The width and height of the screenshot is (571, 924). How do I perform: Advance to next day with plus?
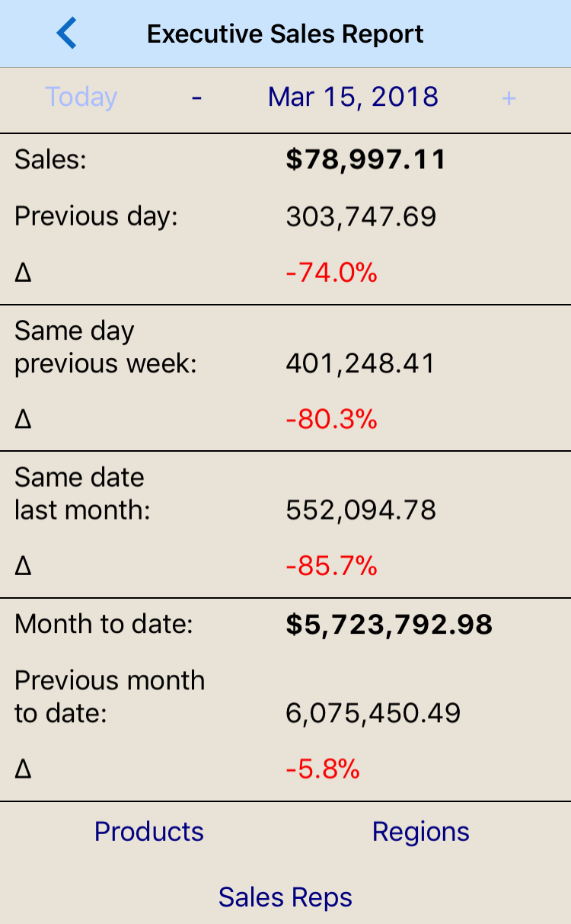coord(509,98)
